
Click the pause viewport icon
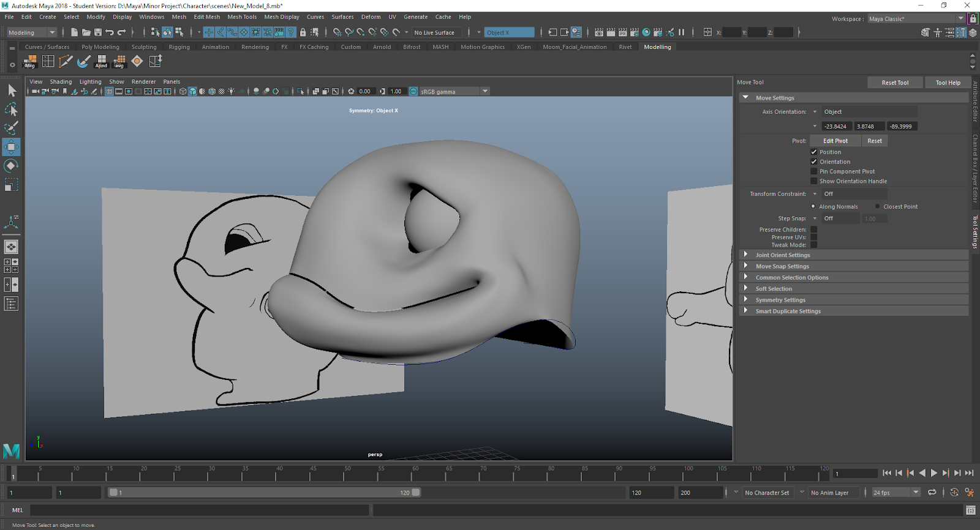pos(681,32)
